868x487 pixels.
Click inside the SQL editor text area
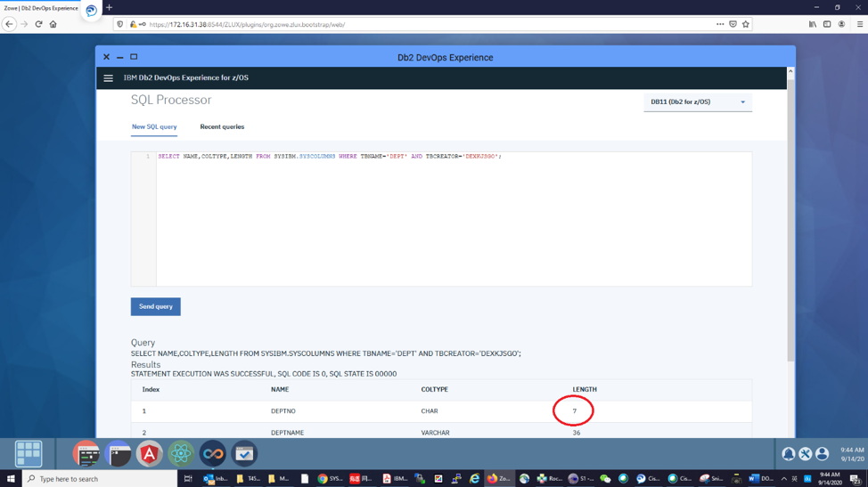454,219
